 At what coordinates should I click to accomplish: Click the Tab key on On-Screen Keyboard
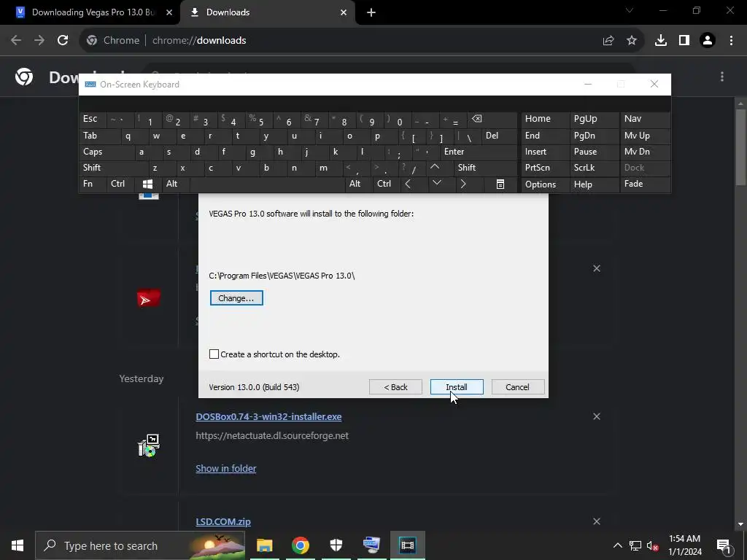coord(99,136)
